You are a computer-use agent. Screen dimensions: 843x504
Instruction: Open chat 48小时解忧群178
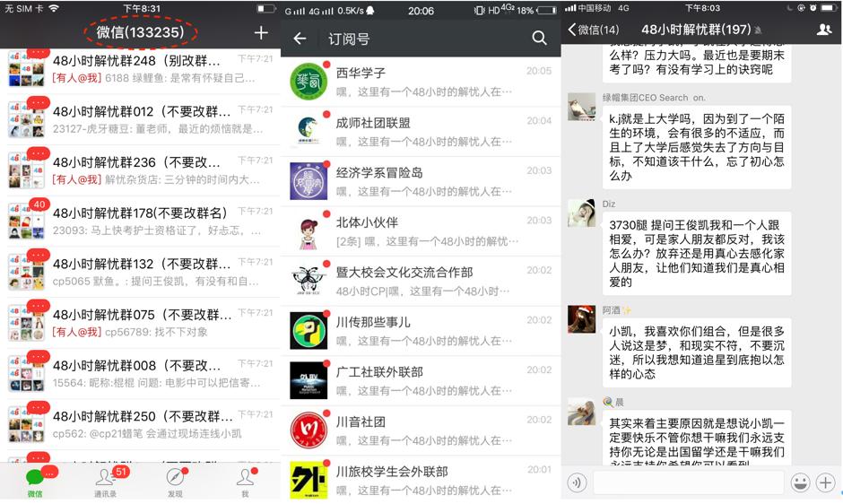tap(141, 222)
